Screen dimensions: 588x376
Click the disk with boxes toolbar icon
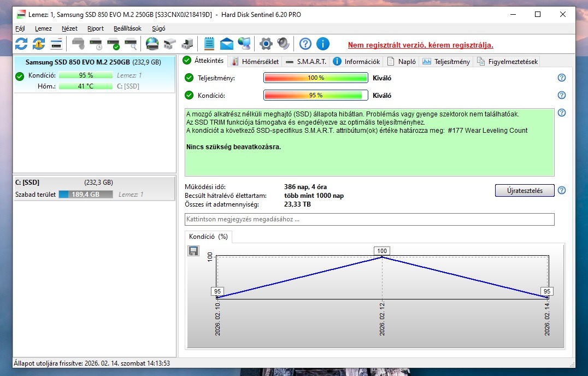coord(169,44)
